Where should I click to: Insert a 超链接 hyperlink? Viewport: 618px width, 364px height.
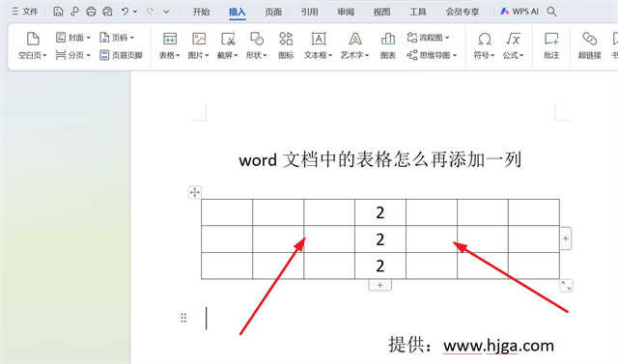tap(590, 45)
